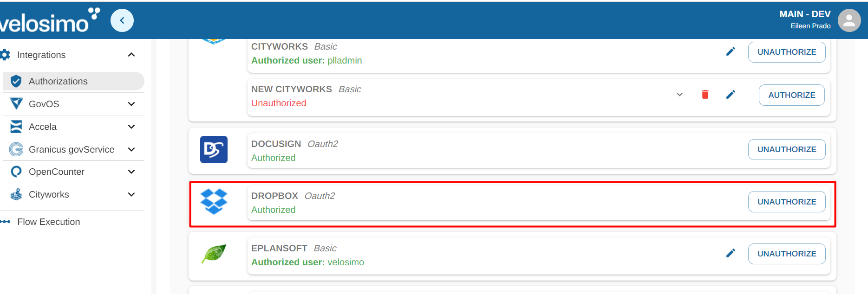Click the Flow Execution dots icon

pyautogui.click(x=5, y=222)
